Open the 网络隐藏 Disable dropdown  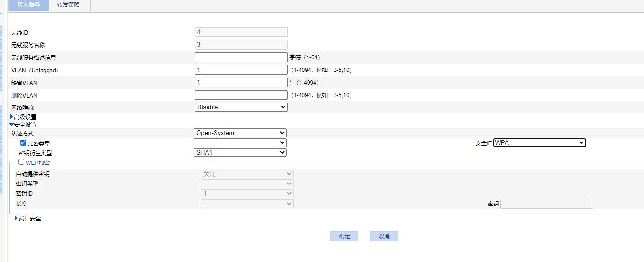pyautogui.click(x=241, y=107)
